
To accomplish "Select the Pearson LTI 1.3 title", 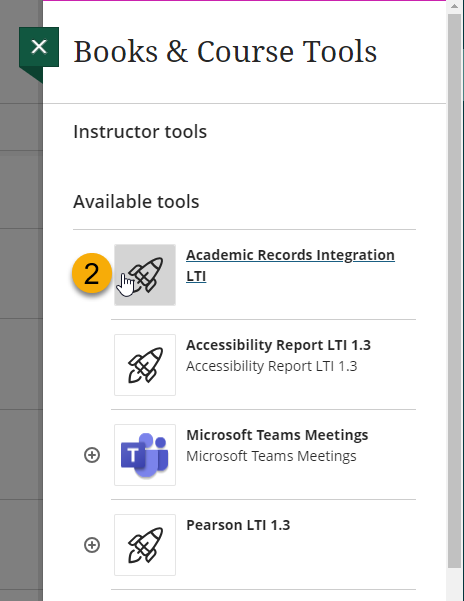I will [x=238, y=525].
